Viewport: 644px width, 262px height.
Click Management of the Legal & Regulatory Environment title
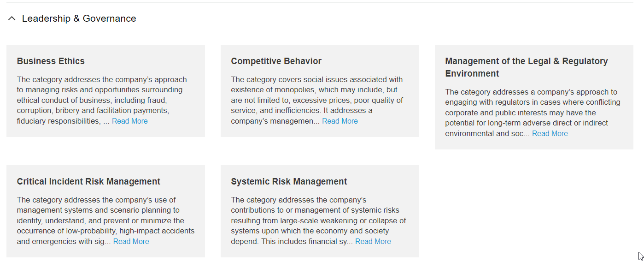click(x=526, y=67)
